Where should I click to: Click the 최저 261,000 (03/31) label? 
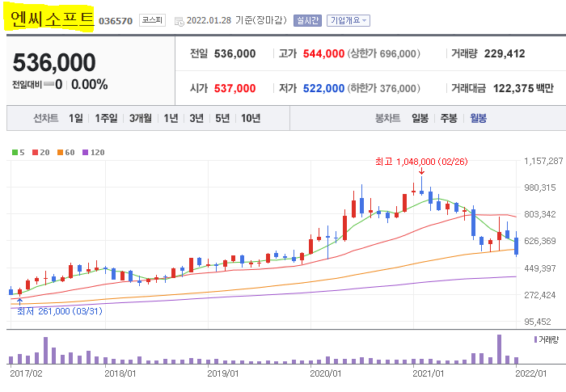60,311
